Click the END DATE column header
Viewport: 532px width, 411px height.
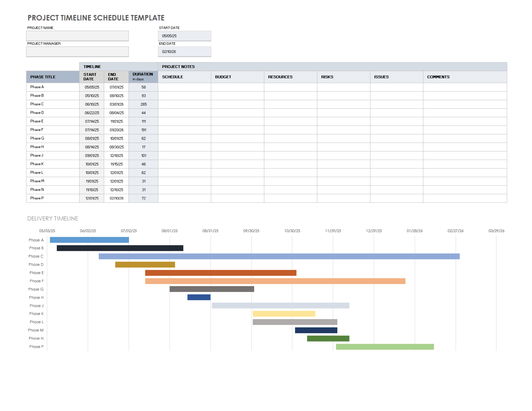pyautogui.click(x=116, y=77)
